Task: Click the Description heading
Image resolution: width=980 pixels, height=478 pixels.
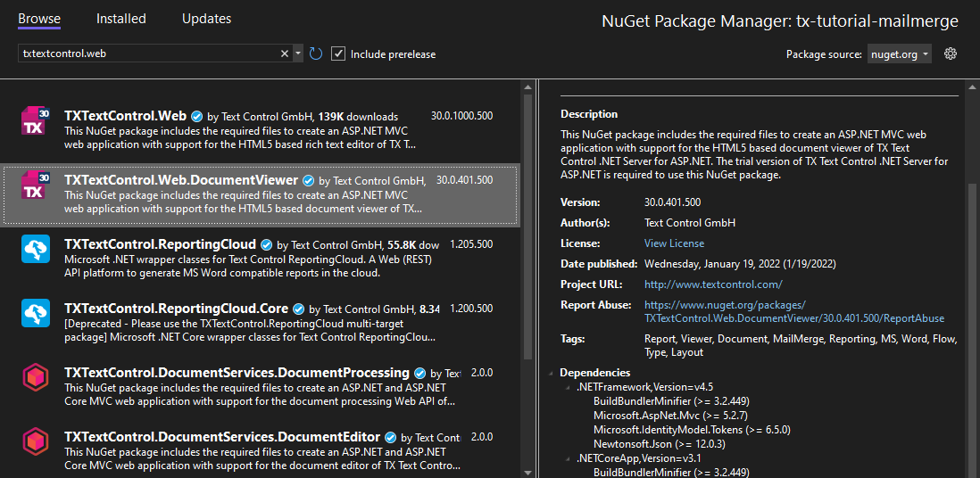Action: tap(589, 114)
